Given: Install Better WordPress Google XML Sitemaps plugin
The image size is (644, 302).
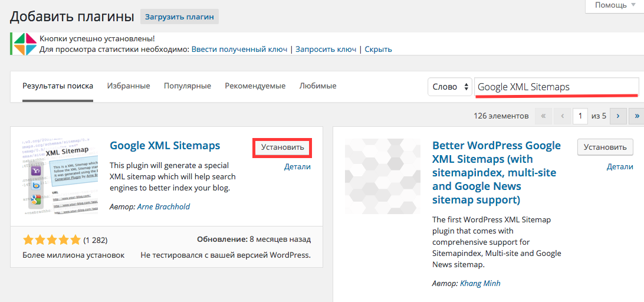Looking at the screenshot, I should click(605, 147).
